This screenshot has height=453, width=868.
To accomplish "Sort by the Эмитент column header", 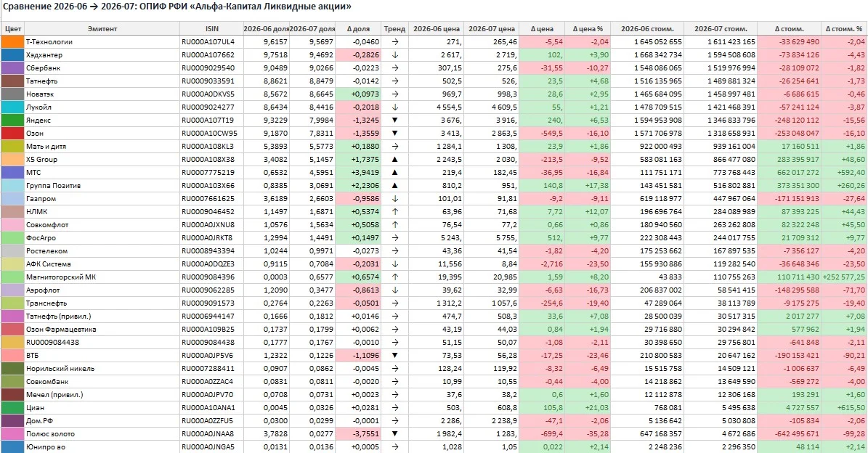I will pos(102,29).
